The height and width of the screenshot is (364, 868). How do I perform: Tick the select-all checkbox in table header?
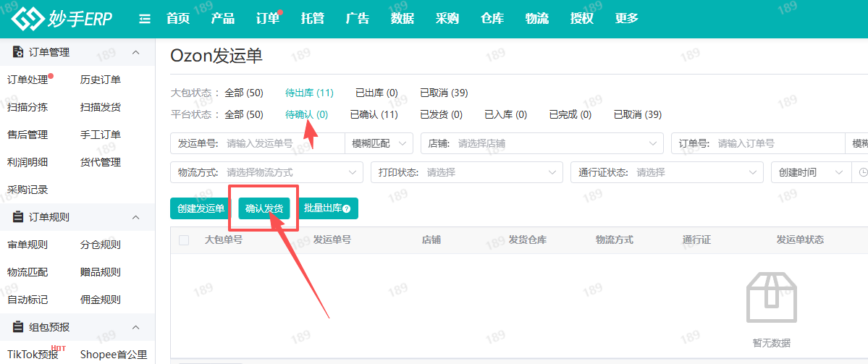184,240
